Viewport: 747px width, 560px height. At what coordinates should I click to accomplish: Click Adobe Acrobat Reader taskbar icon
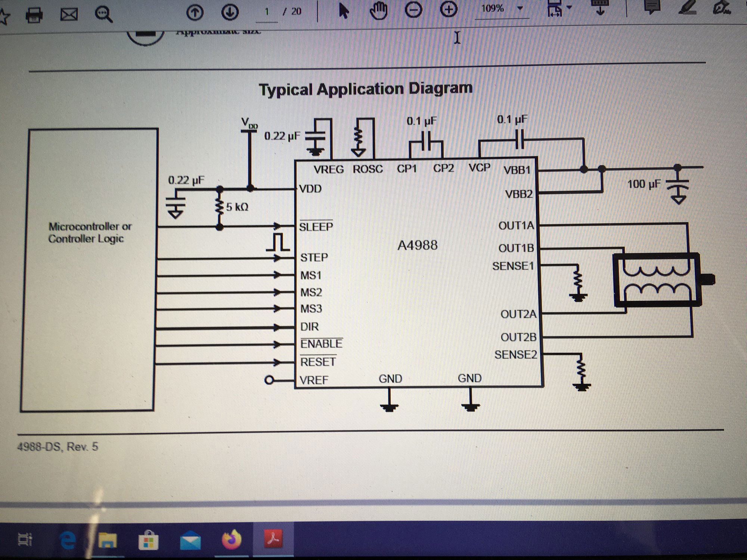point(273,539)
